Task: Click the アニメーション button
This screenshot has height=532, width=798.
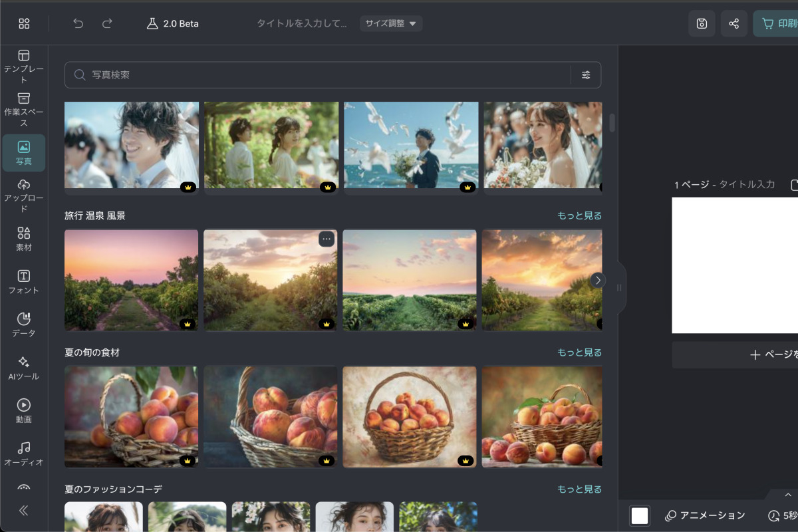Action: tap(705, 515)
